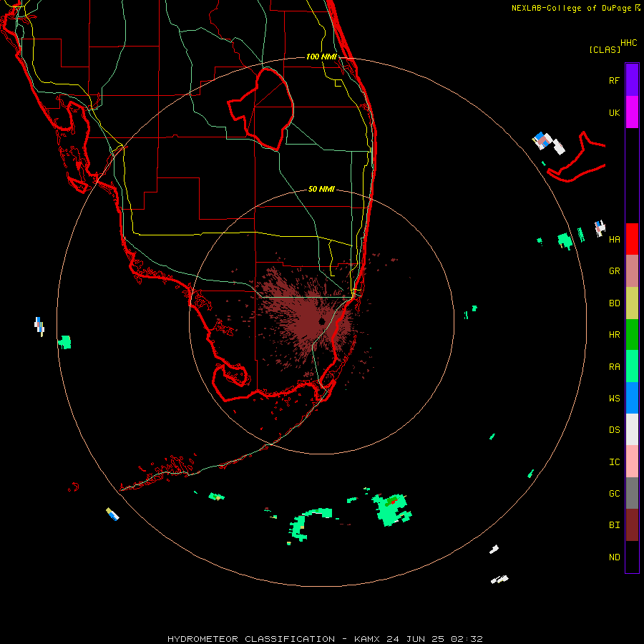Click the BI legend label

click(614, 525)
